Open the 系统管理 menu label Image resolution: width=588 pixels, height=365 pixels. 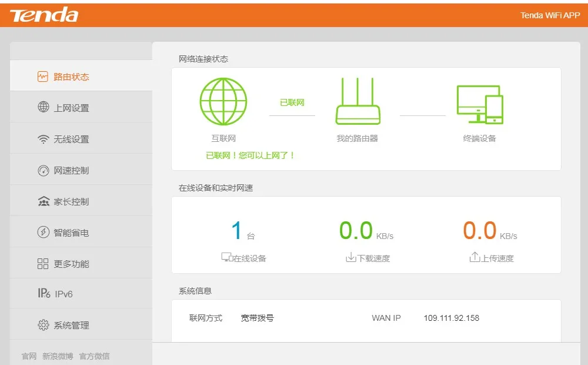(71, 325)
